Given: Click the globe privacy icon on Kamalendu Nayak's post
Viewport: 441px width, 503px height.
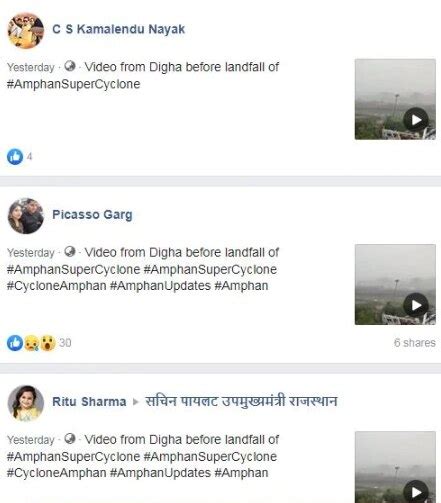Looking at the screenshot, I should pyautogui.click(x=70, y=66).
